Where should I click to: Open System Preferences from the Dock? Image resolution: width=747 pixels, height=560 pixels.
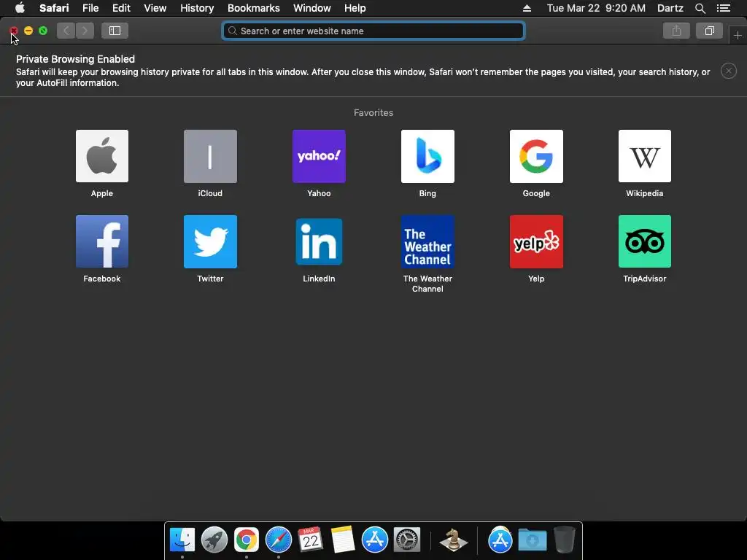pyautogui.click(x=407, y=540)
